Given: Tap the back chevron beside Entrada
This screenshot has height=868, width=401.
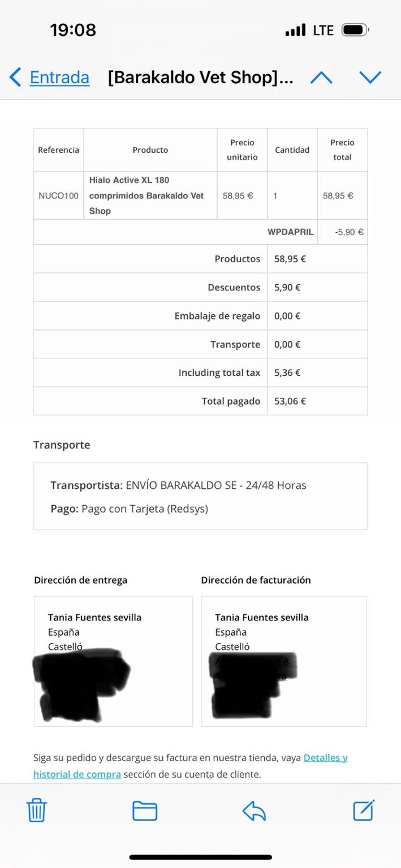Looking at the screenshot, I should point(16,77).
